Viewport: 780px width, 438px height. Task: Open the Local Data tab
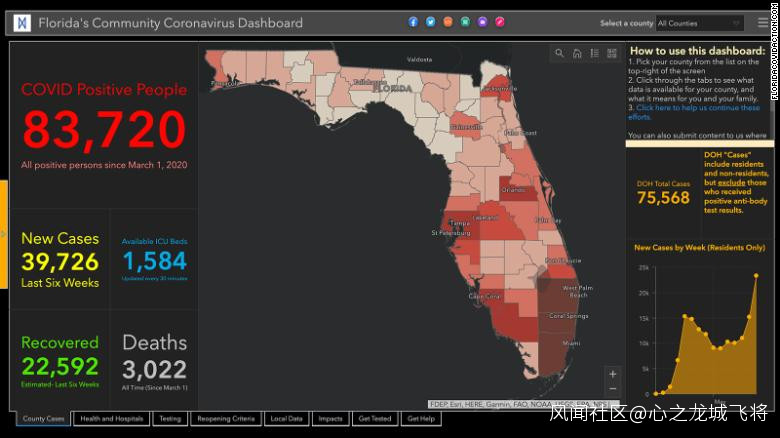287,419
